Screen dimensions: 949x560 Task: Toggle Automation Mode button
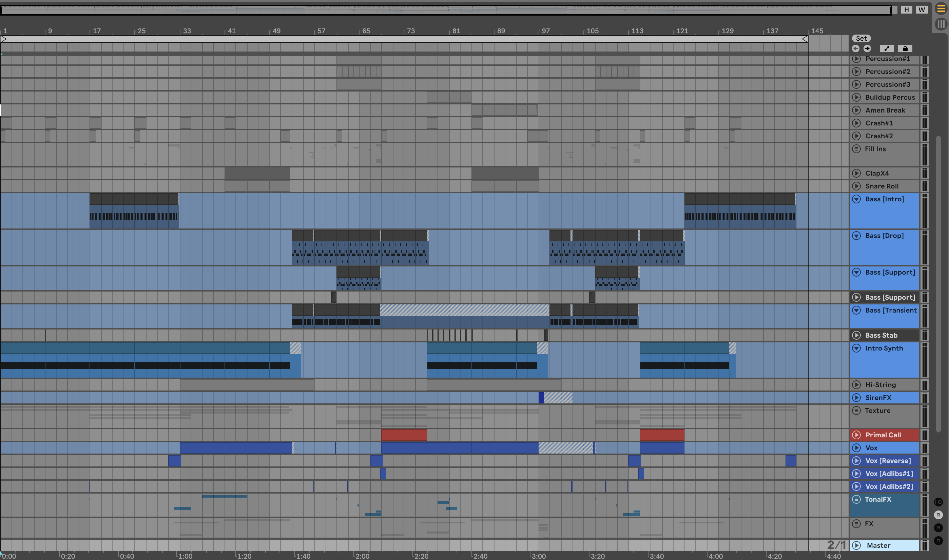click(886, 48)
